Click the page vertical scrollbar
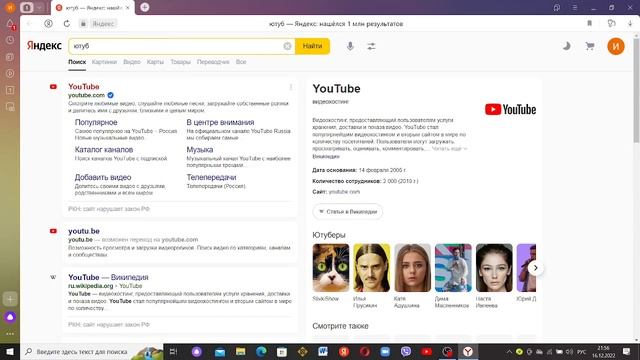This screenshot has height=360, width=640. point(636,90)
